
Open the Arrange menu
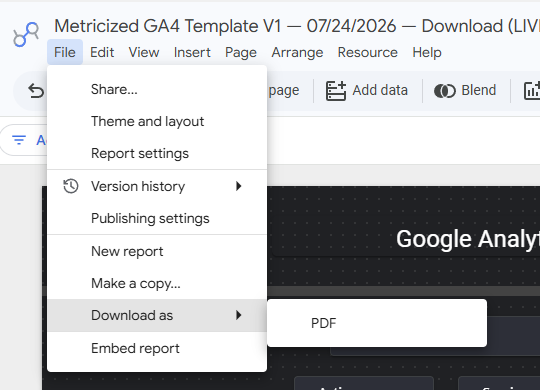(297, 53)
